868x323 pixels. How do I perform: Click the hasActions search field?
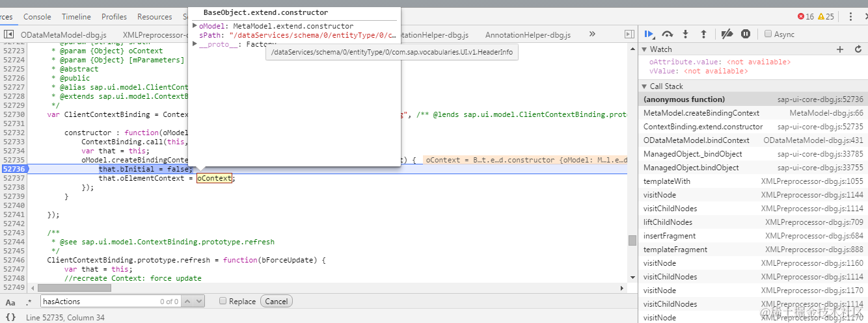point(110,302)
